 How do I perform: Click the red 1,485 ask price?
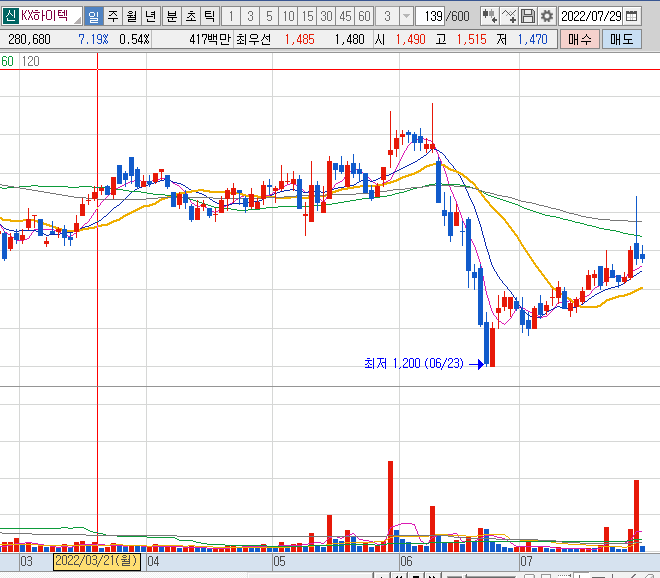click(300, 40)
